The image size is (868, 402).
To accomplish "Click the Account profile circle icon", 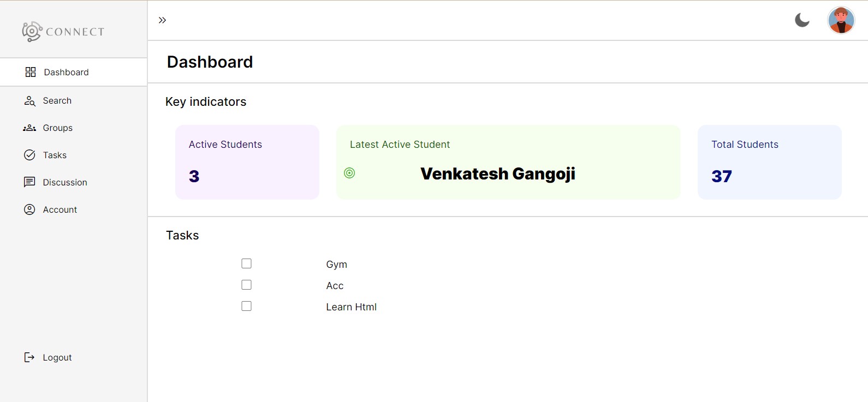I will click(x=29, y=209).
